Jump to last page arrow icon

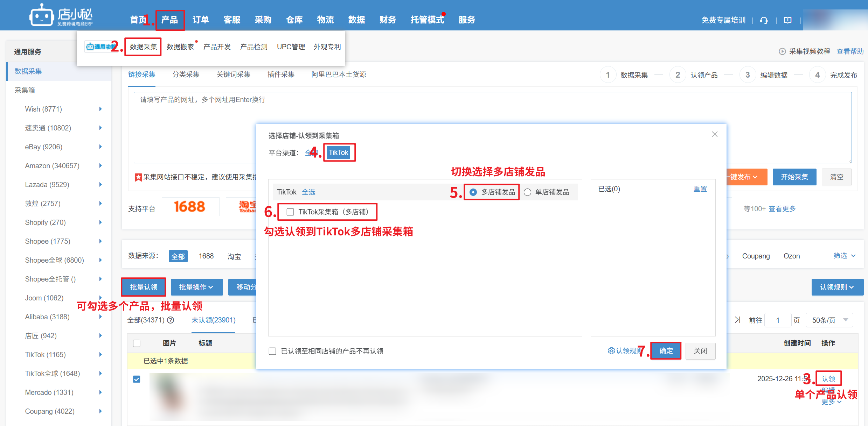coord(737,320)
